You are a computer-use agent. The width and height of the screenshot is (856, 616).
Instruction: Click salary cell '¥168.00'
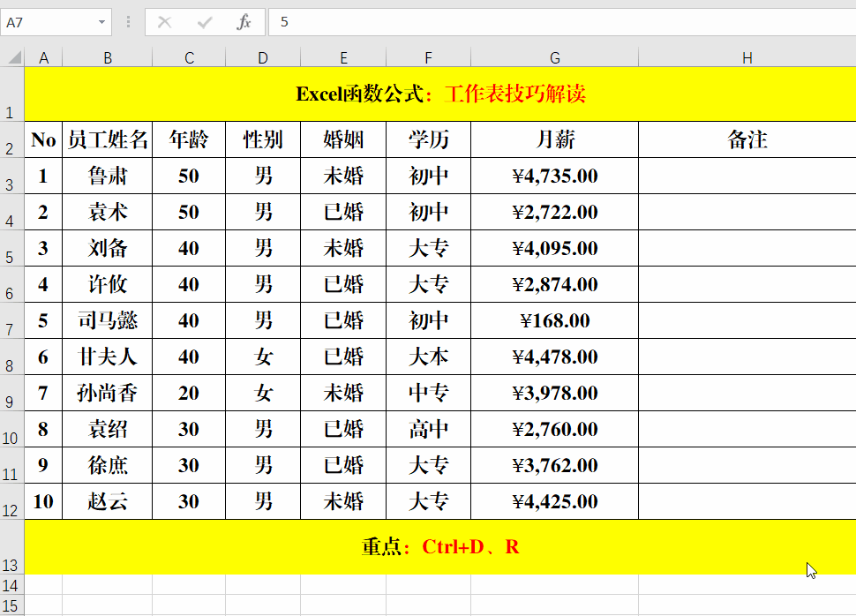pyautogui.click(x=555, y=320)
